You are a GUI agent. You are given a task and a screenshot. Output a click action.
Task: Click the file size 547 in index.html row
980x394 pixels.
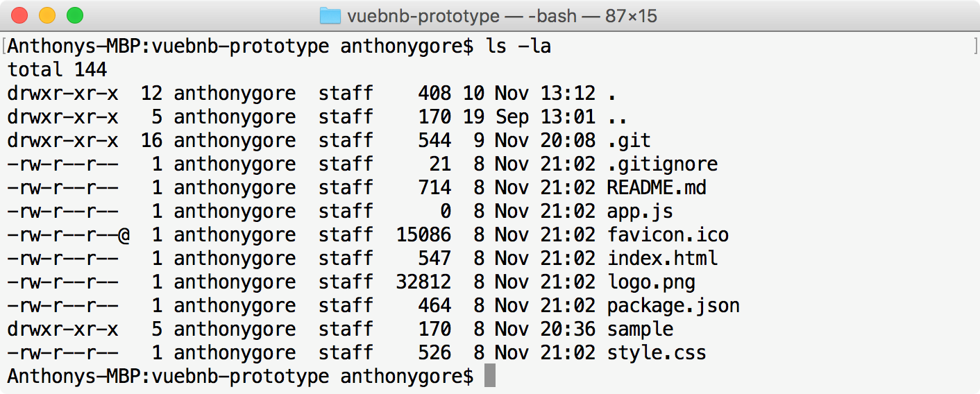434,258
